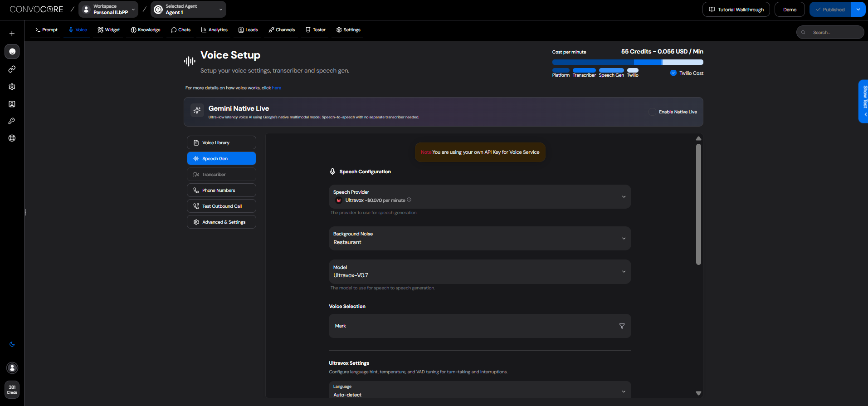Click the Show Test side tab
Viewport: 868px width, 406px height.
(863, 102)
